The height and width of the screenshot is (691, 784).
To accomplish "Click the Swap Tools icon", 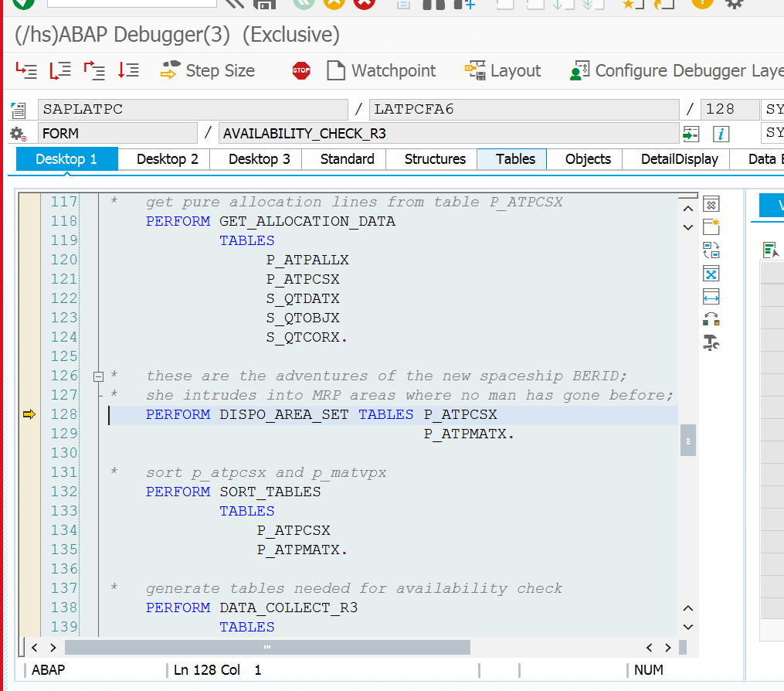I will coord(711,319).
